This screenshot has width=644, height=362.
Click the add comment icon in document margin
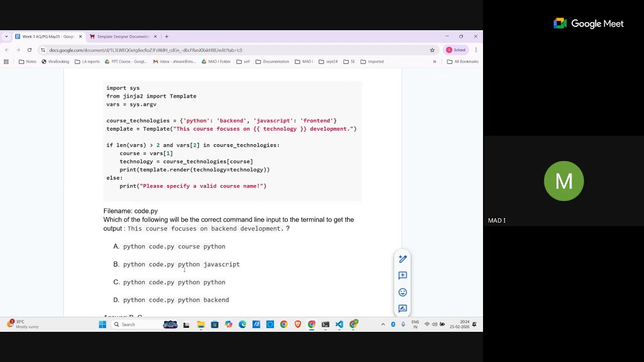click(x=403, y=276)
